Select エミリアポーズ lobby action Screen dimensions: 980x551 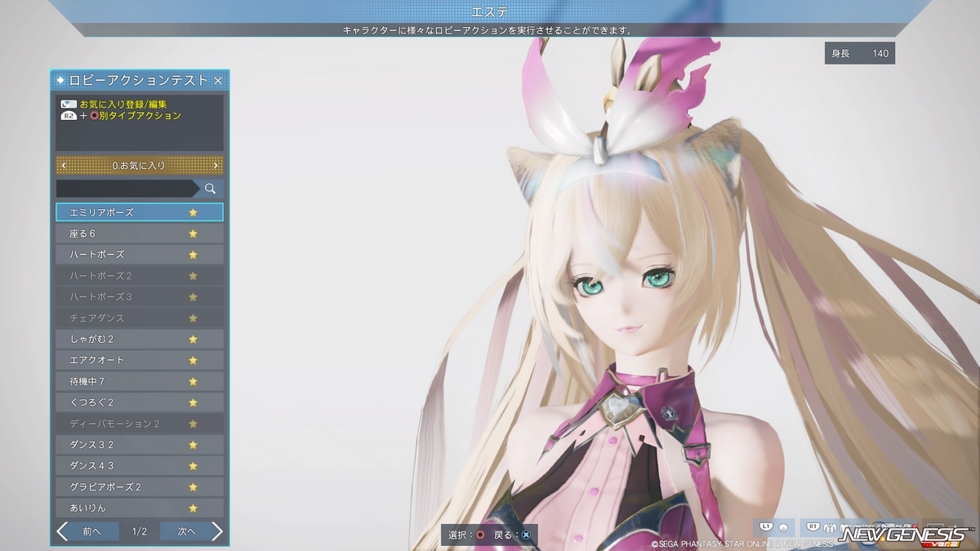[140, 212]
